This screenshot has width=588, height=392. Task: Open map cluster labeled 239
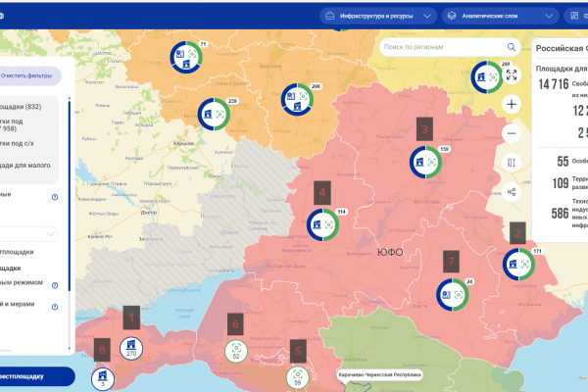pyautogui.click(x=214, y=114)
